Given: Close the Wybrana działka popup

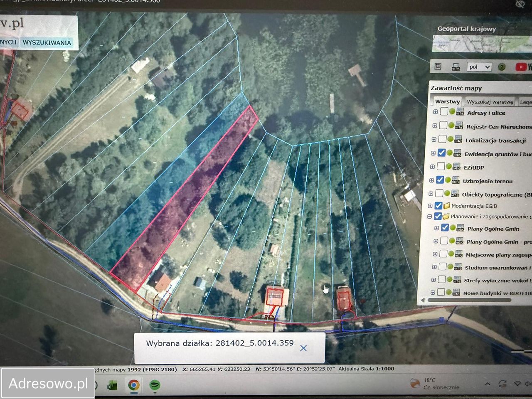Looking at the screenshot, I should coord(303,348).
